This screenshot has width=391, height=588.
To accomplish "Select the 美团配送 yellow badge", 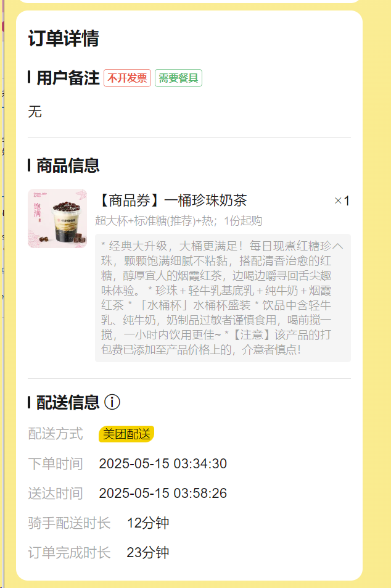I will [126, 434].
